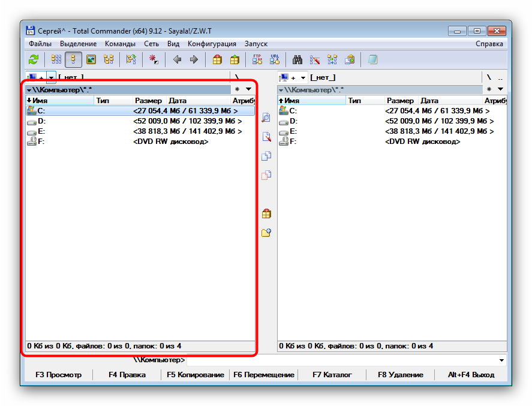
Task: Sort left panel by Тип column
Action: point(113,100)
